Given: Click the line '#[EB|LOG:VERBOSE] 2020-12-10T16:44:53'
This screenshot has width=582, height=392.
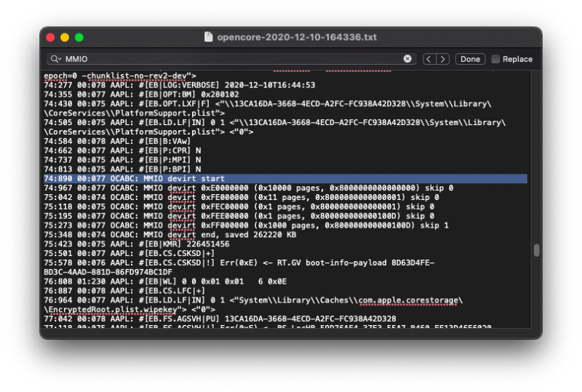Looking at the screenshot, I should point(179,85).
